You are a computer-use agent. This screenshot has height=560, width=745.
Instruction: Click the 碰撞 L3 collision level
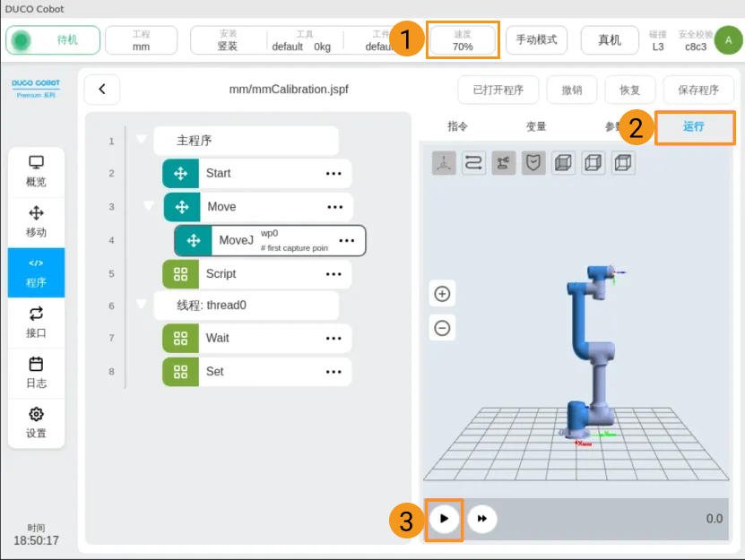(657, 40)
